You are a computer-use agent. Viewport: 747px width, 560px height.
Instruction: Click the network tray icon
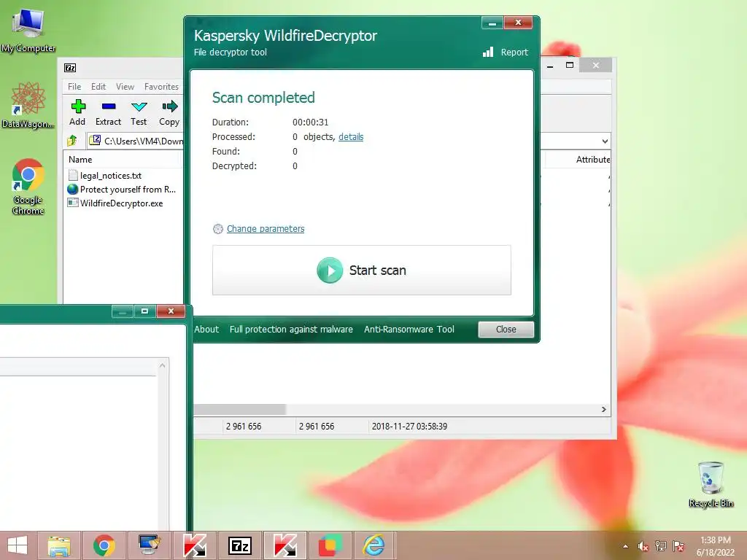pyautogui.click(x=661, y=546)
